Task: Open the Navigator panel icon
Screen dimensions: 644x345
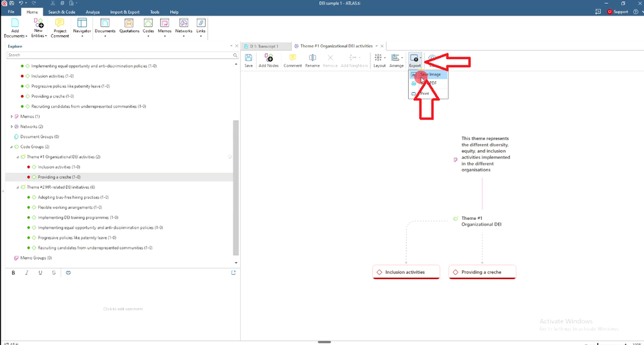Action: 82,23
